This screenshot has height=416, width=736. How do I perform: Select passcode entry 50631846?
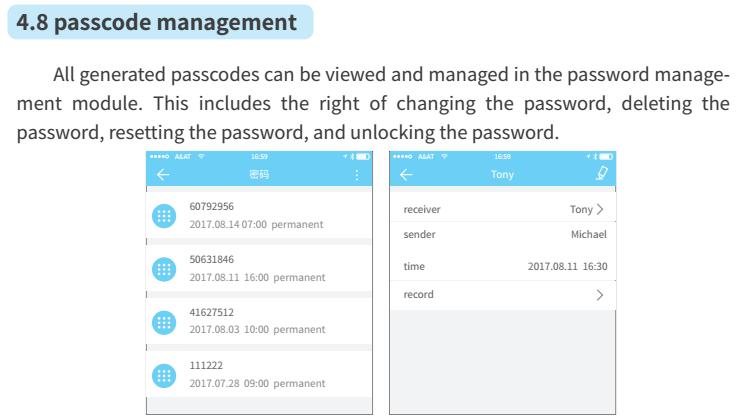click(259, 268)
